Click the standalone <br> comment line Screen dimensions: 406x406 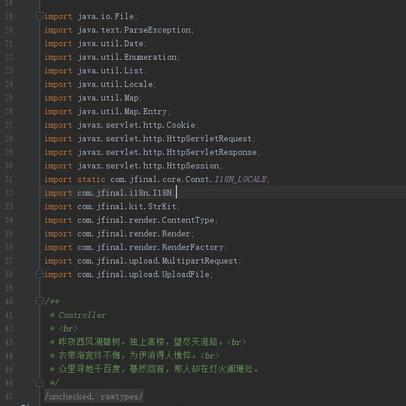point(64,329)
